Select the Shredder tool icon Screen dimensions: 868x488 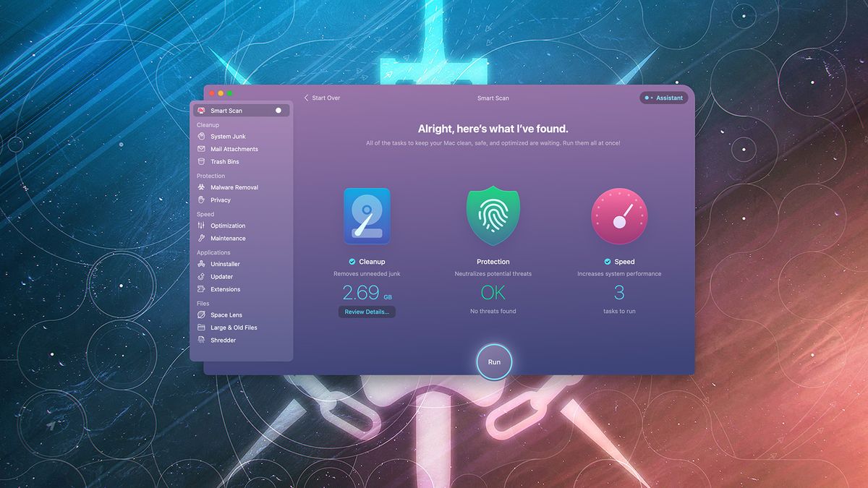point(203,340)
